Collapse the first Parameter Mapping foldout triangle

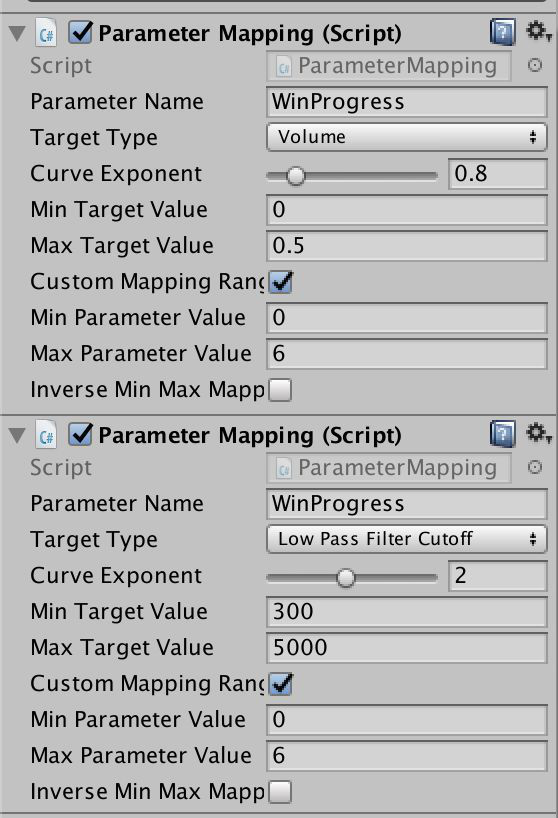point(17,34)
